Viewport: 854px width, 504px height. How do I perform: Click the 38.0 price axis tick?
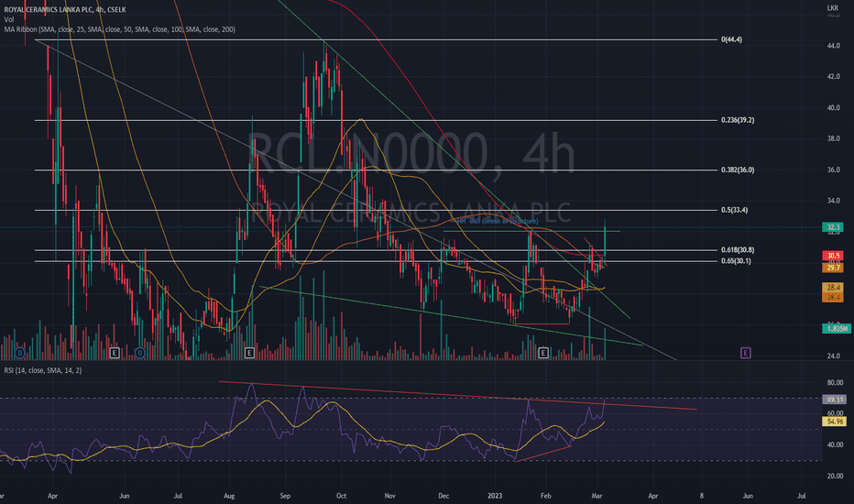(833, 139)
